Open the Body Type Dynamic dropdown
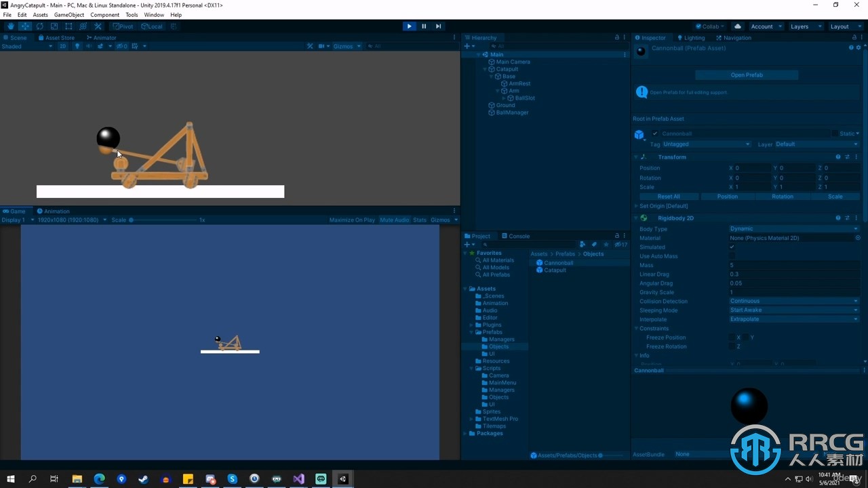The height and width of the screenshot is (488, 868). [794, 229]
